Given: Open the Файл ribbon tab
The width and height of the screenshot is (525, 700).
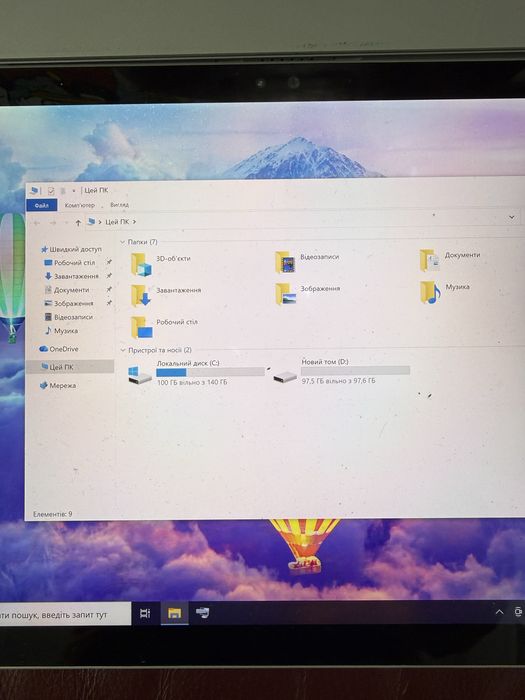Looking at the screenshot, I should [42, 205].
